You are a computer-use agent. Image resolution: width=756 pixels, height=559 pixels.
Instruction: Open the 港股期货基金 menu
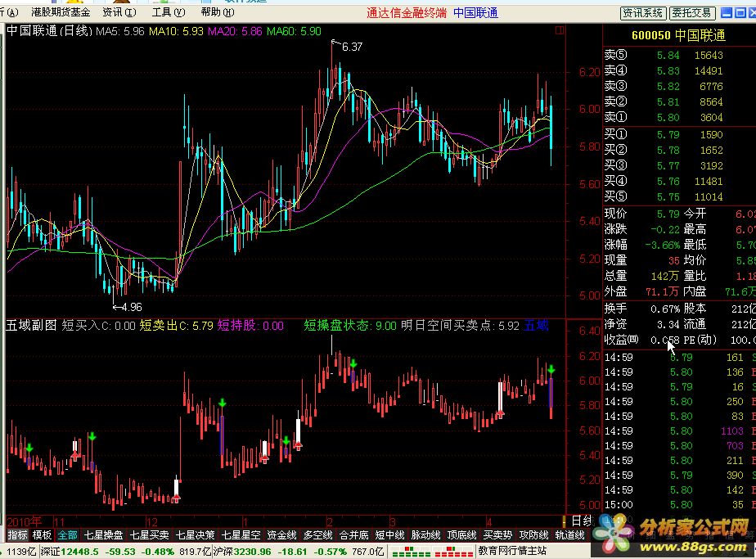click(x=61, y=12)
